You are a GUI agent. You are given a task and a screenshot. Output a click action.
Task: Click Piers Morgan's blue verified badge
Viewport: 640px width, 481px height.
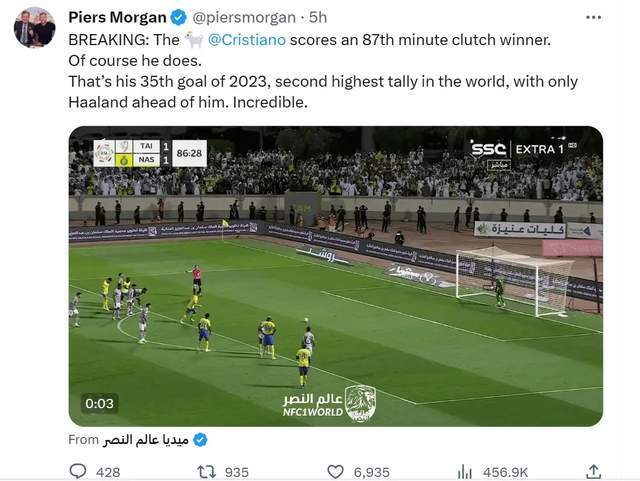[x=178, y=18]
